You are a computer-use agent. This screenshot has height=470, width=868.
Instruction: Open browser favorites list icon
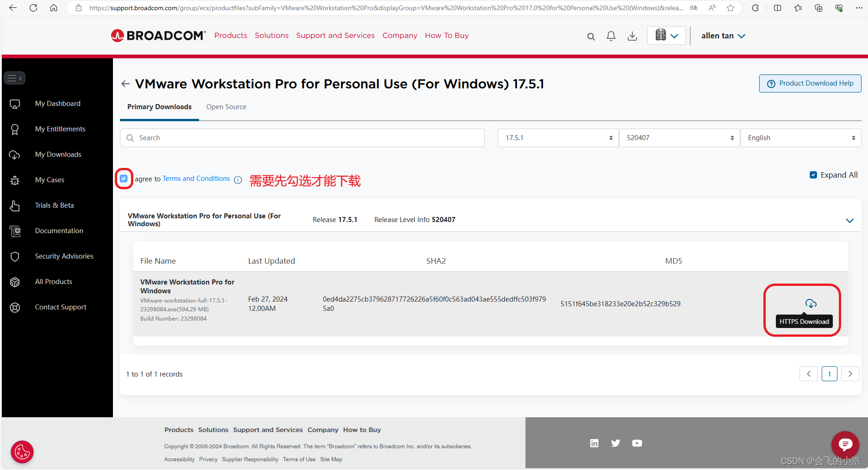798,8
